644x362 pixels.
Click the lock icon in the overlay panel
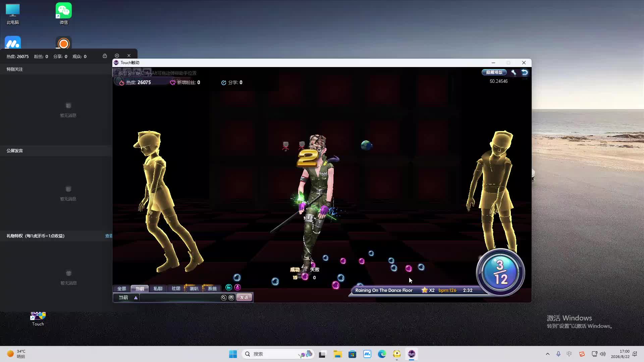click(105, 56)
